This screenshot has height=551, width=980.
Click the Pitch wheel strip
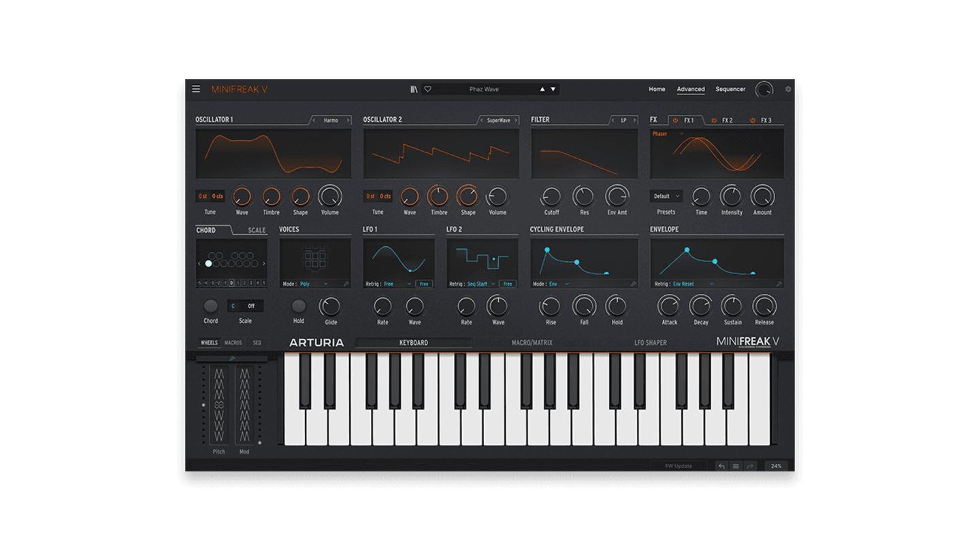[219, 405]
